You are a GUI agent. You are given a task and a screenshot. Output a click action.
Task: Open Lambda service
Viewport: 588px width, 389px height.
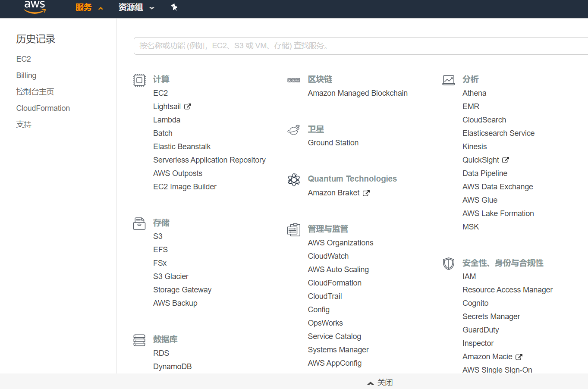coord(167,120)
